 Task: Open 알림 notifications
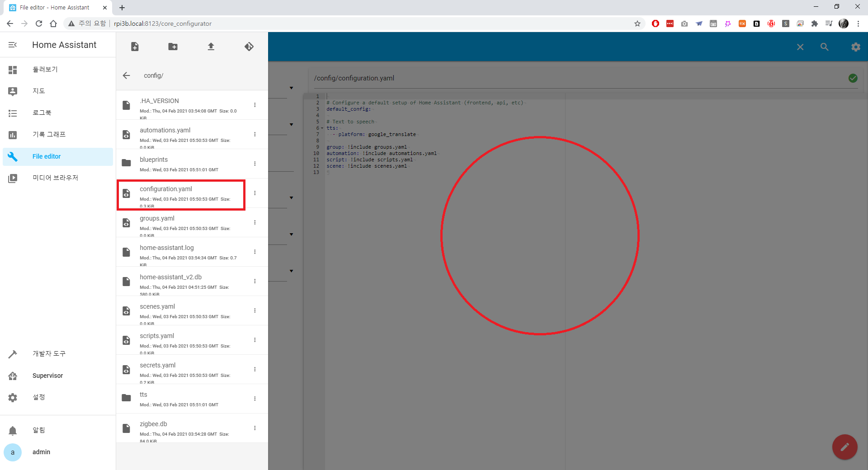pyautogui.click(x=58, y=430)
